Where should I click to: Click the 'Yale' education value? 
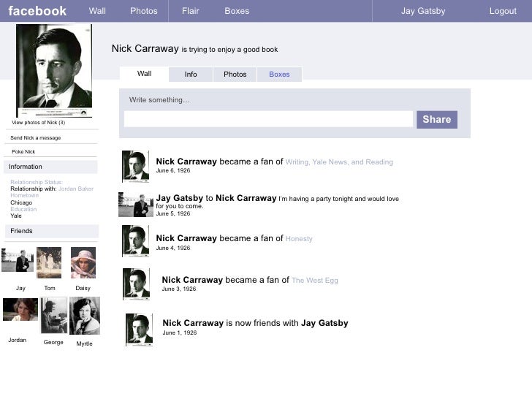coord(16,216)
